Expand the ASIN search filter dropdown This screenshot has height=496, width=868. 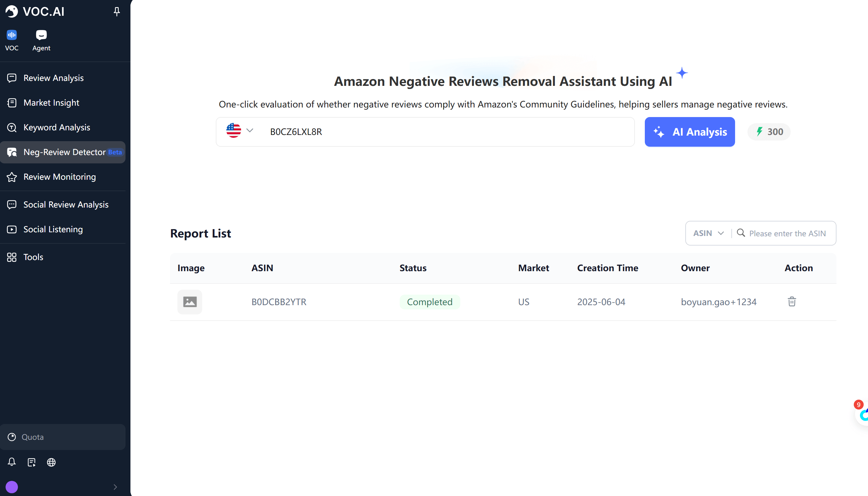[x=708, y=233]
